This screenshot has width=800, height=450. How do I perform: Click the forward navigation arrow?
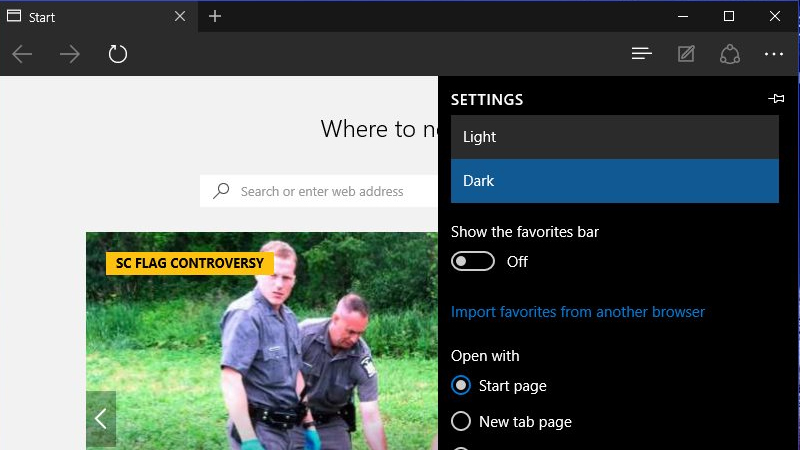tap(70, 54)
